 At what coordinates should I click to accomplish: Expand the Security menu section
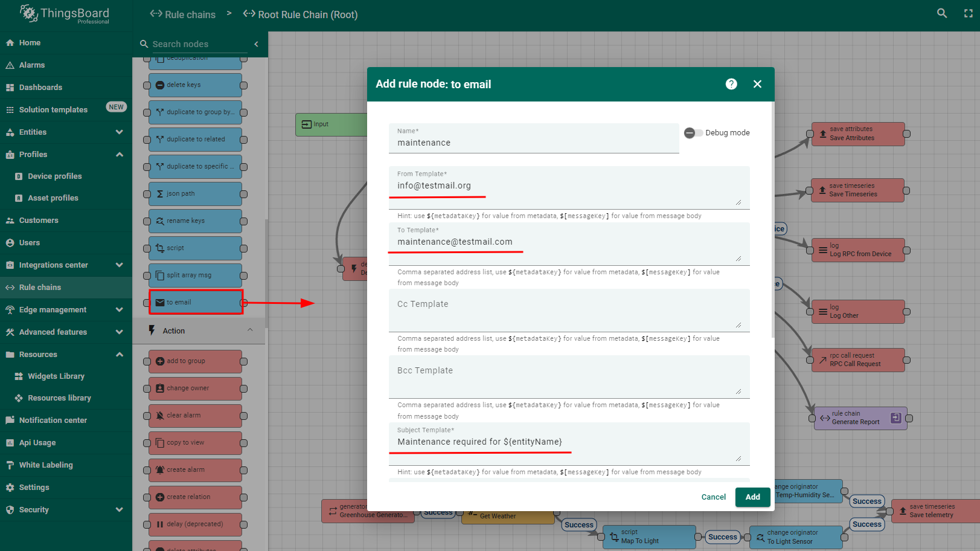tap(119, 510)
